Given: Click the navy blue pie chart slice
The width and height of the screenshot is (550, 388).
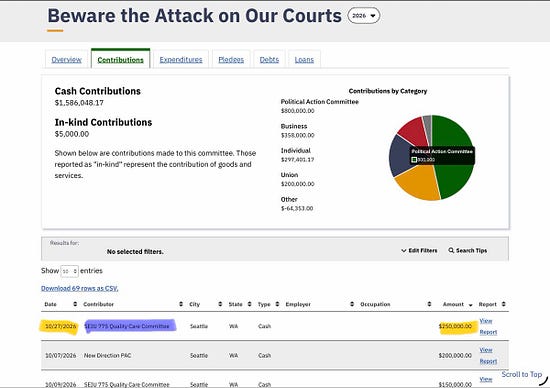Looking at the screenshot, I should (400, 156).
